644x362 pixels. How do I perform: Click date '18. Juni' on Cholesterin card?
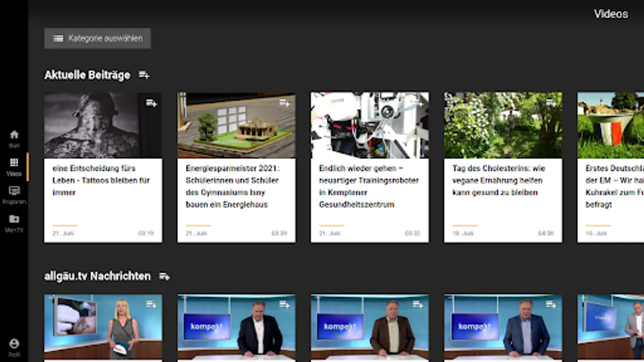(463, 233)
